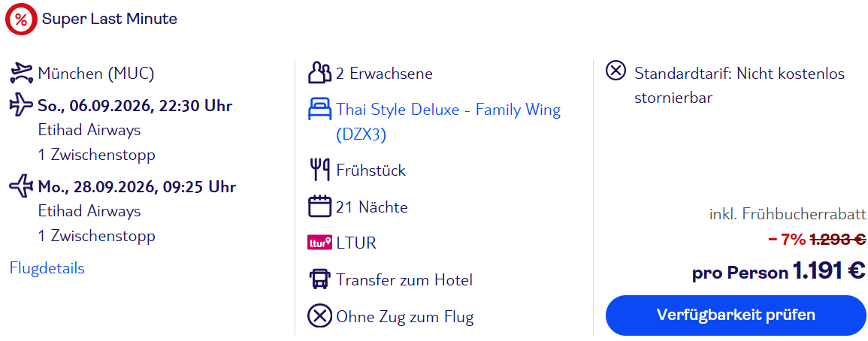The image size is (868, 341).
Task: Click the Super Last Minute label
Action: pos(110,19)
